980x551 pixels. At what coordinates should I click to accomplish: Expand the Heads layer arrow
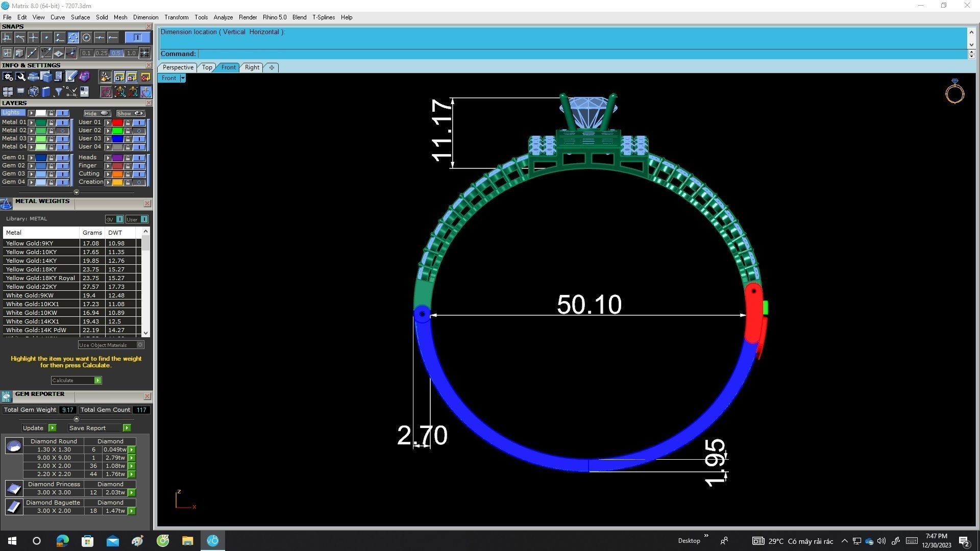[x=108, y=158]
